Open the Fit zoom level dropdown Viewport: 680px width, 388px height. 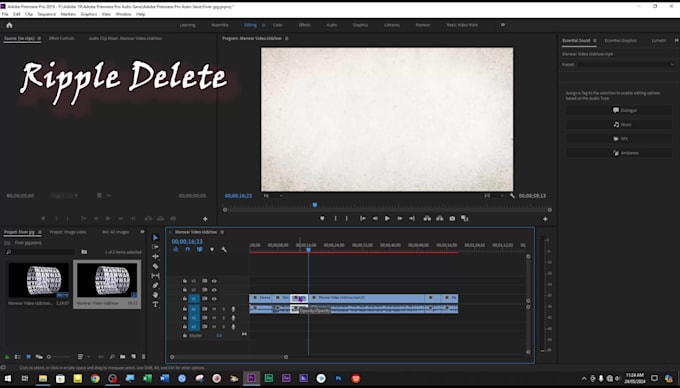273,196
